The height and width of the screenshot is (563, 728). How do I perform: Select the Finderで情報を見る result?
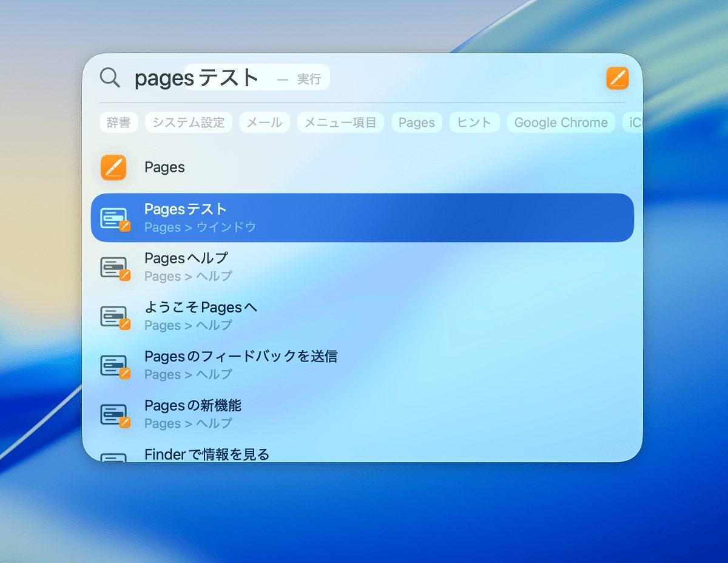click(362, 453)
